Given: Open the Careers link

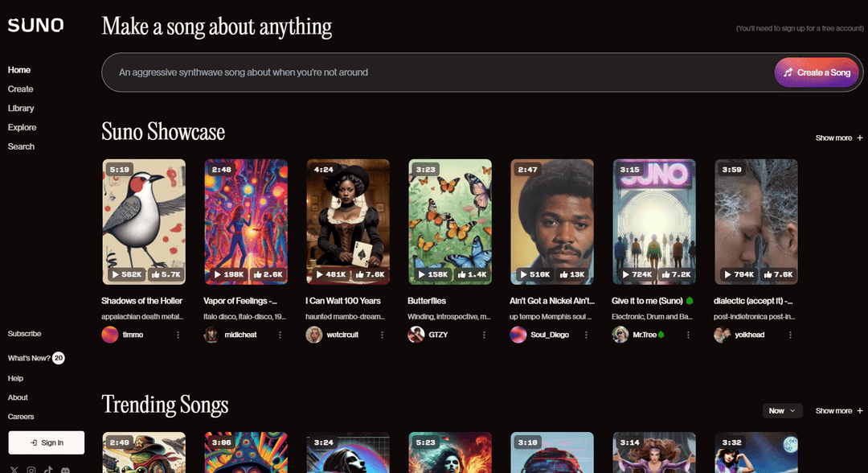Looking at the screenshot, I should click(21, 417).
